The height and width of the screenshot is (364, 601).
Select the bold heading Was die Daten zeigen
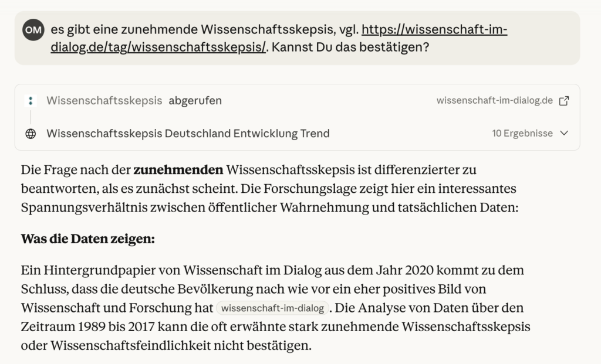point(87,239)
